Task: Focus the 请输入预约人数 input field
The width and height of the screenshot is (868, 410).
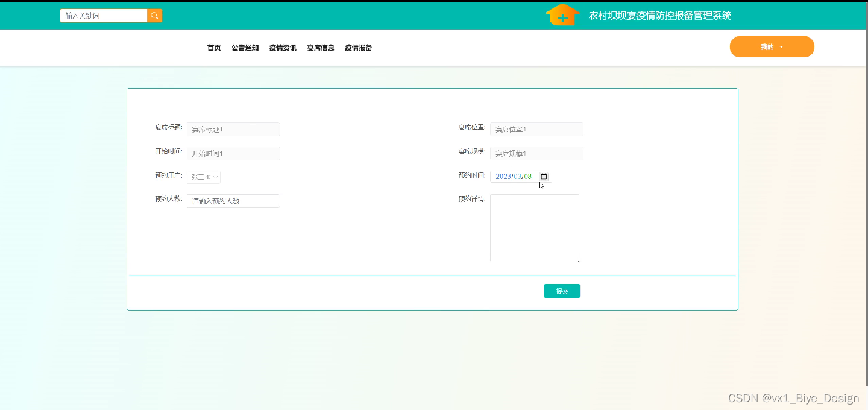Action: pos(233,201)
